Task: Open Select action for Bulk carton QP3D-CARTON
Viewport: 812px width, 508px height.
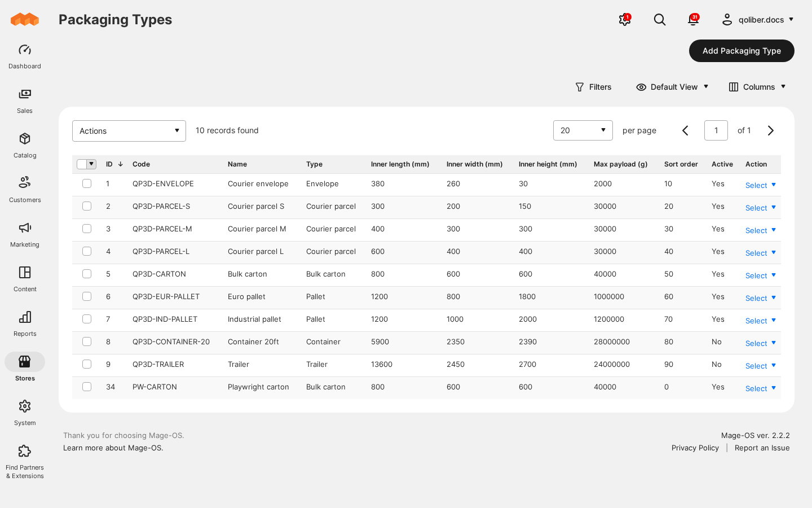Action: click(x=761, y=275)
